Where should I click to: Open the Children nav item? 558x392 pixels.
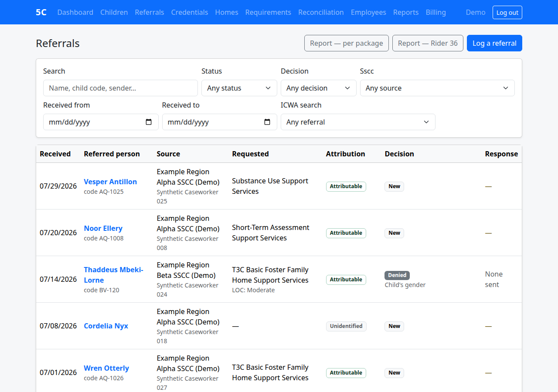tap(114, 12)
